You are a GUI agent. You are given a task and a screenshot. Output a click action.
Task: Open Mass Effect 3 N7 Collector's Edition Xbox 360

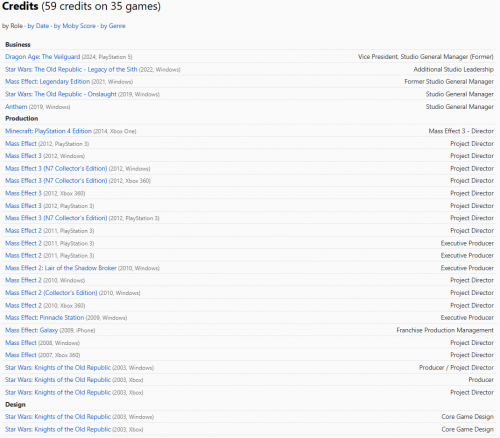pyautogui.click(x=56, y=181)
